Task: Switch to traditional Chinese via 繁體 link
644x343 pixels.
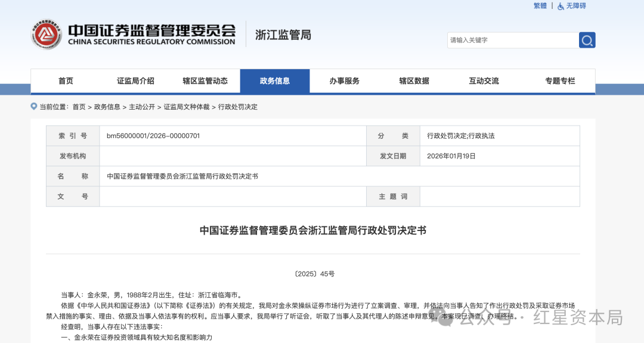Action: pos(539,5)
